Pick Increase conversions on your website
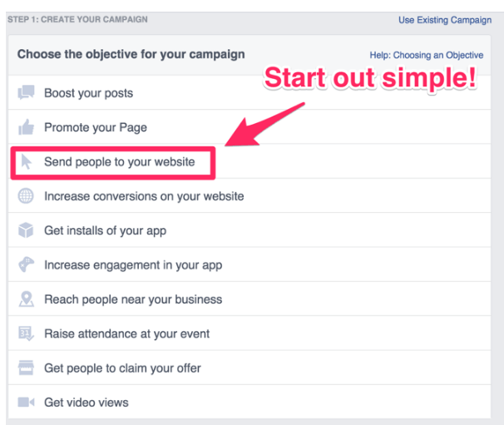Image resolution: width=504 pixels, height=425 pixels. pyautogui.click(x=250, y=195)
